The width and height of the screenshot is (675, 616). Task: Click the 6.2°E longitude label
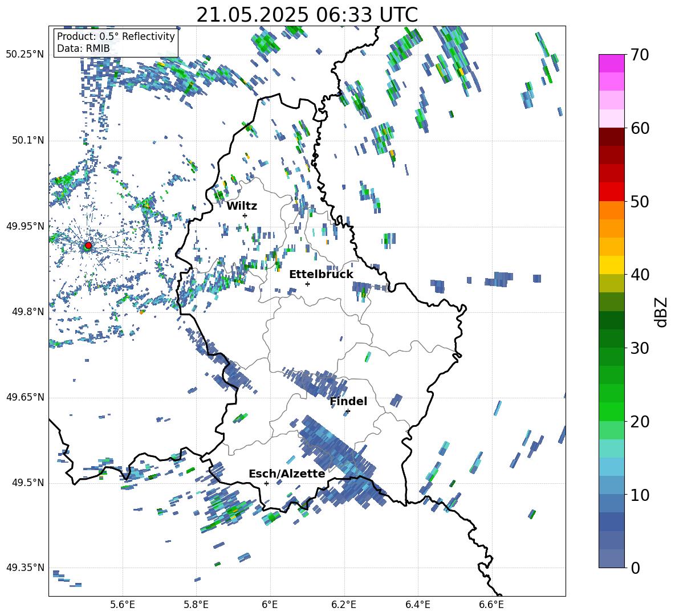344,605
